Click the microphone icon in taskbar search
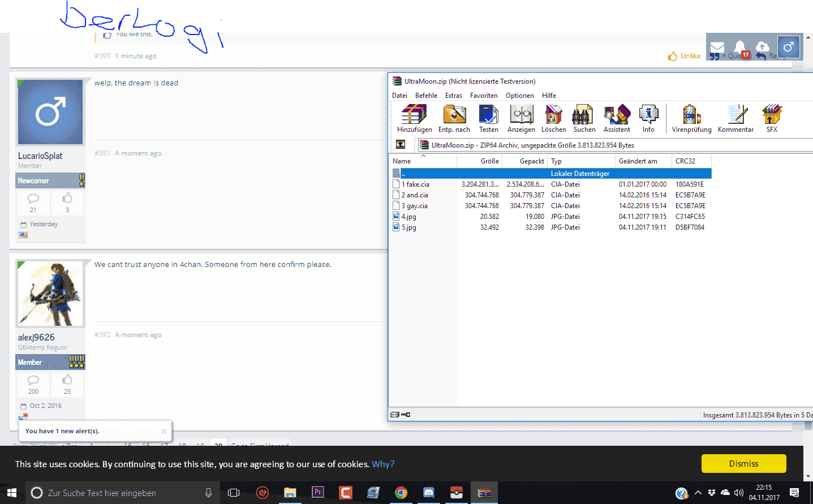The height and width of the screenshot is (504, 813). (x=208, y=493)
